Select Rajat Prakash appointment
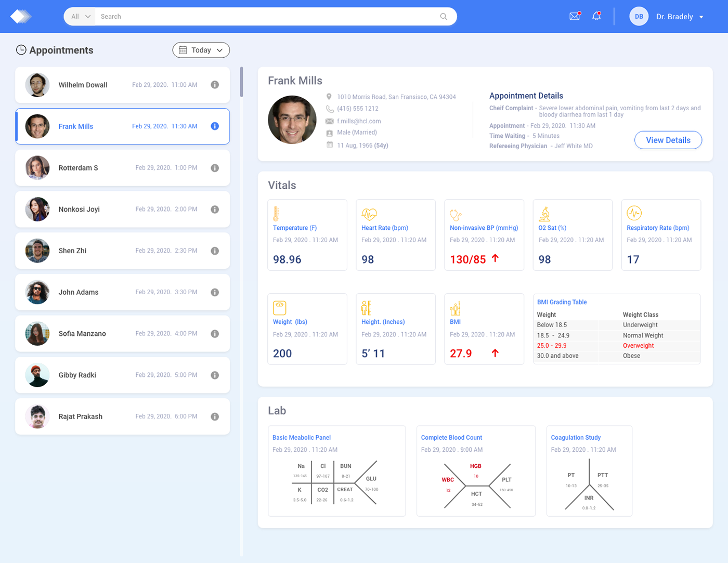Viewport: 728px width, 563px height. pyautogui.click(x=123, y=416)
